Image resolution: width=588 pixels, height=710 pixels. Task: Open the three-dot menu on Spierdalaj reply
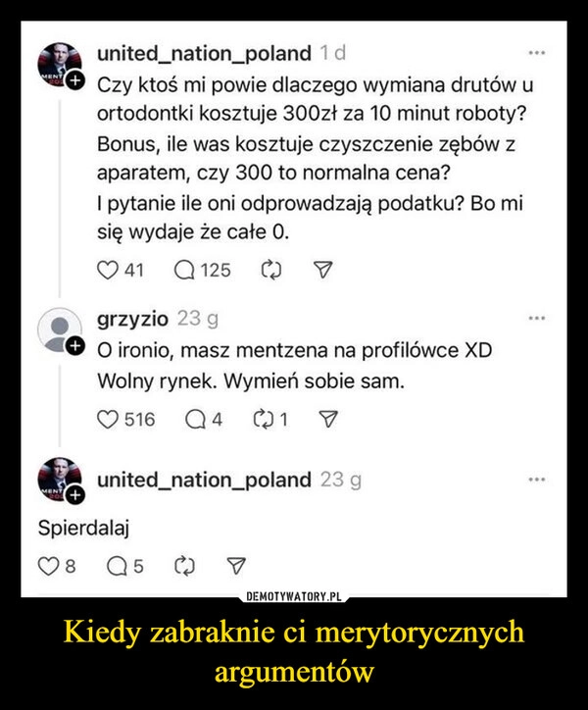click(x=537, y=480)
